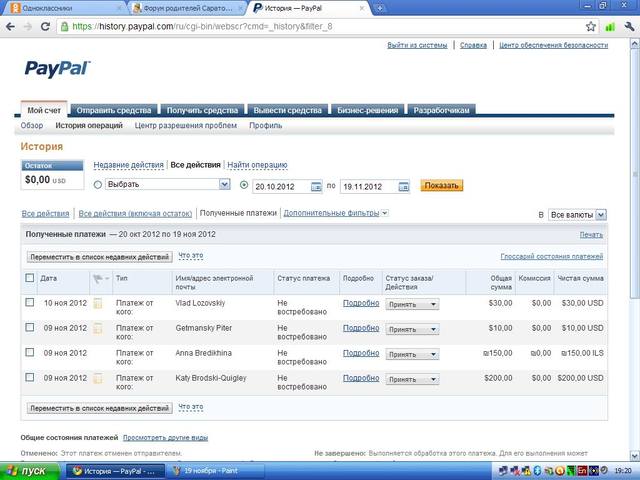Viewport: 640px width, 480px height.
Task: Tick checkbox for 10 ноя 2012 payment
Action: click(29, 302)
